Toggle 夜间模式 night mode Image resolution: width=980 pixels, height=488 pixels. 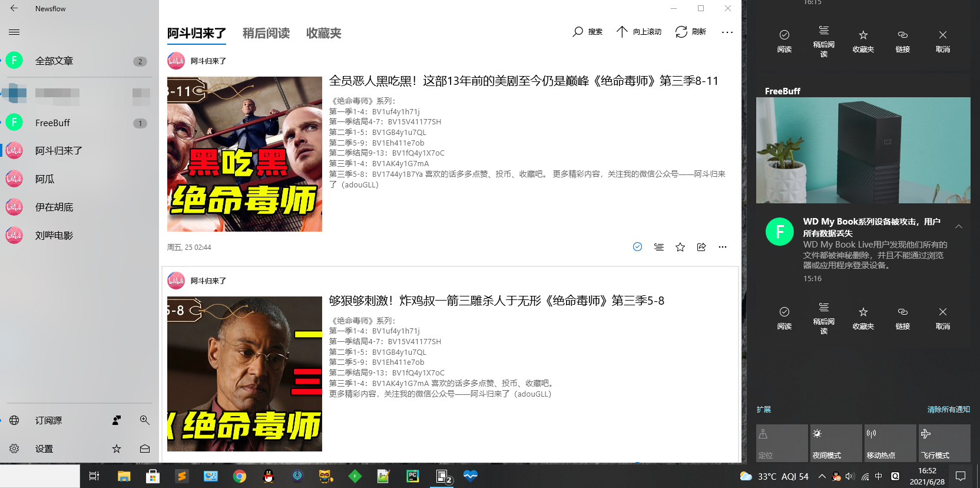point(836,443)
